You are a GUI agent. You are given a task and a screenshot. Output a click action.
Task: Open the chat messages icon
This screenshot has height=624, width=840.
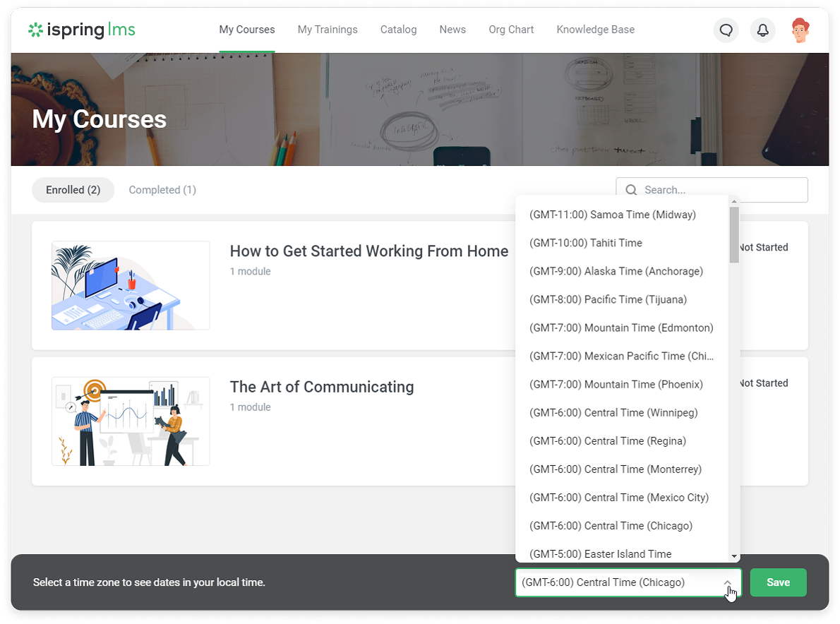click(726, 30)
